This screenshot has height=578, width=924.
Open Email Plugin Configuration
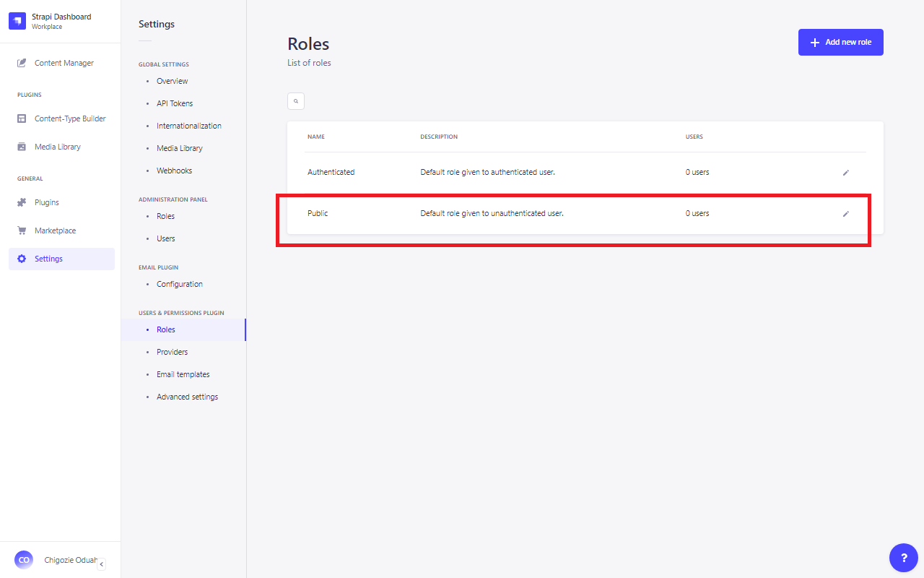tap(179, 284)
